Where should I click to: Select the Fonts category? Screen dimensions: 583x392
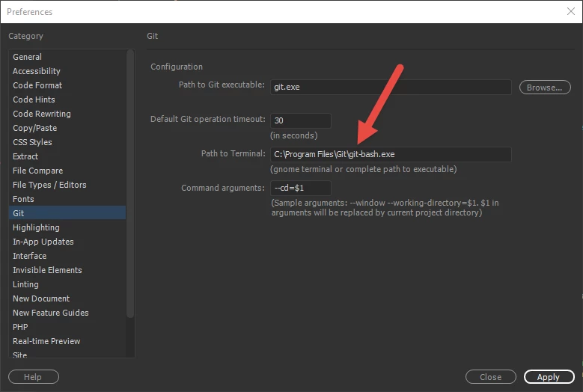coord(67,199)
